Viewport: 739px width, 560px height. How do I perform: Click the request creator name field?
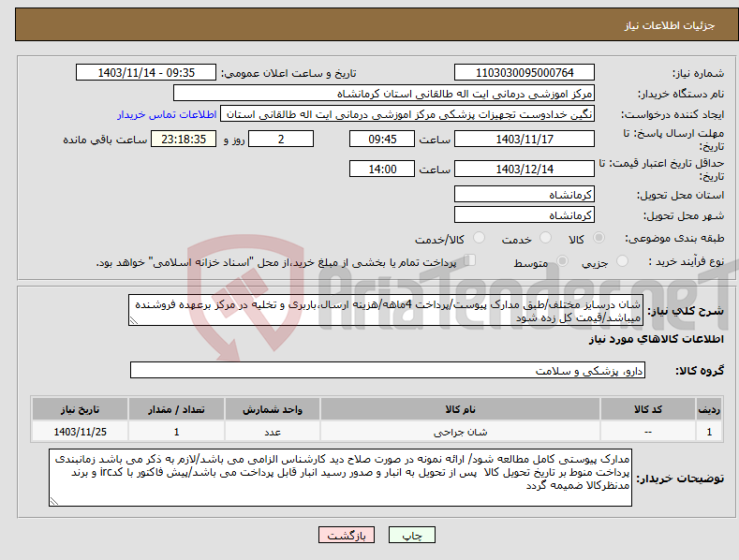407,114
